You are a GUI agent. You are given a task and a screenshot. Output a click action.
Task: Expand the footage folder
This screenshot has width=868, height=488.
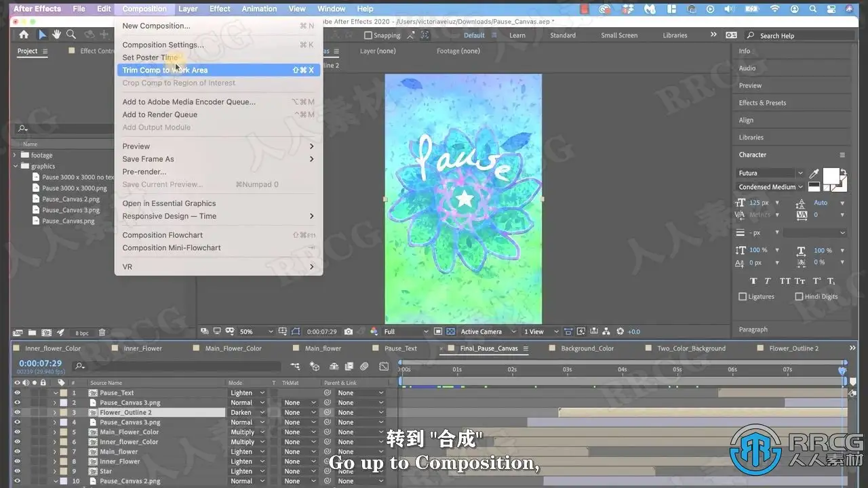click(x=15, y=155)
